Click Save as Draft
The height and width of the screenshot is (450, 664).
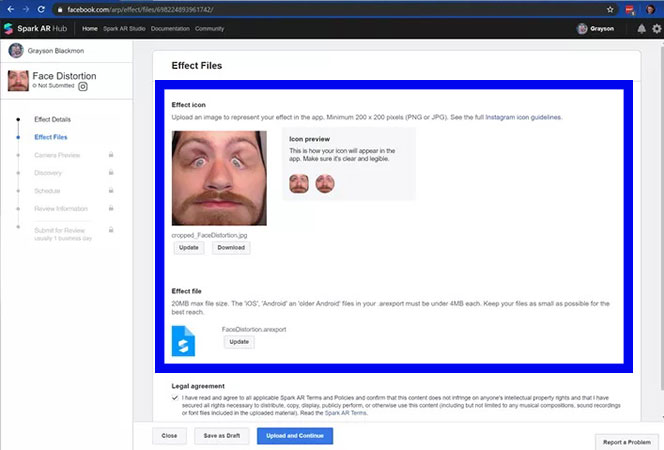coord(222,436)
